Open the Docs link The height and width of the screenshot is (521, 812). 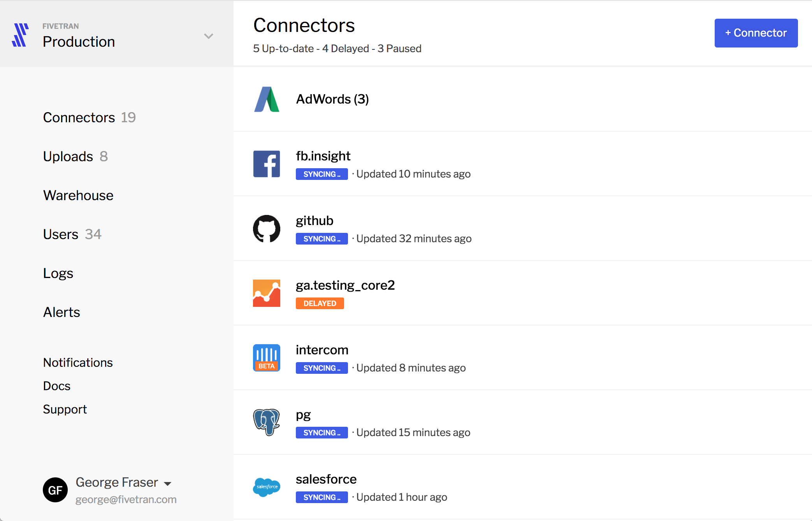(56, 385)
